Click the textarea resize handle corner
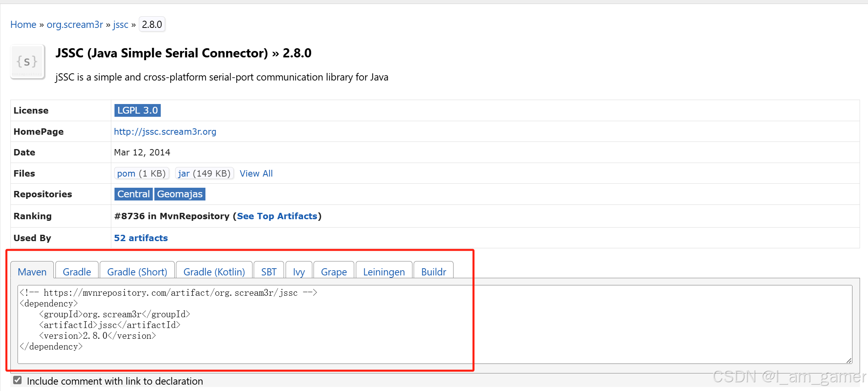 click(849, 360)
